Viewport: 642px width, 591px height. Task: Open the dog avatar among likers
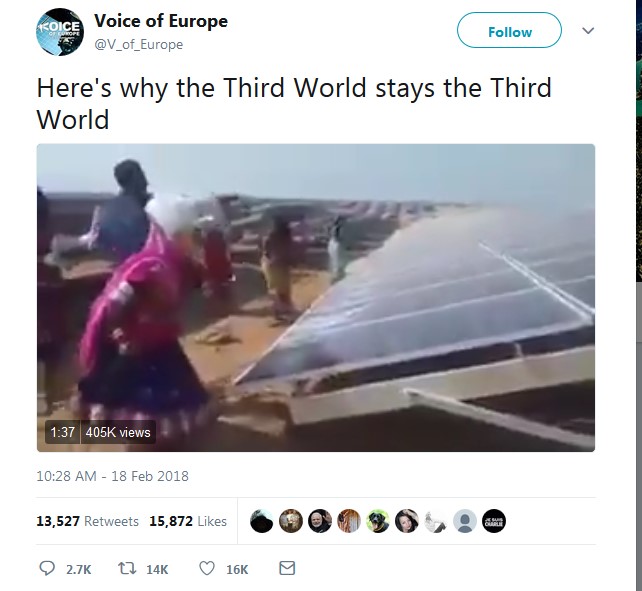pos(378,521)
